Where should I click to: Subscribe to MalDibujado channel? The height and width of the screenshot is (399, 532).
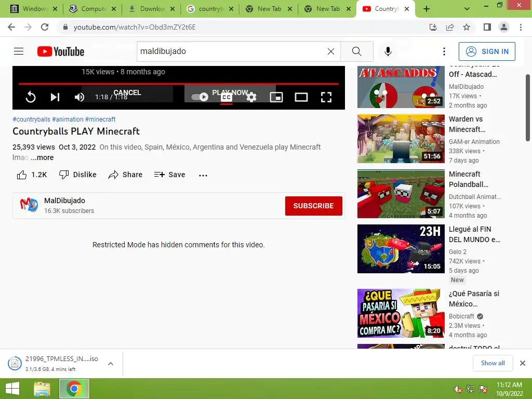click(x=313, y=206)
